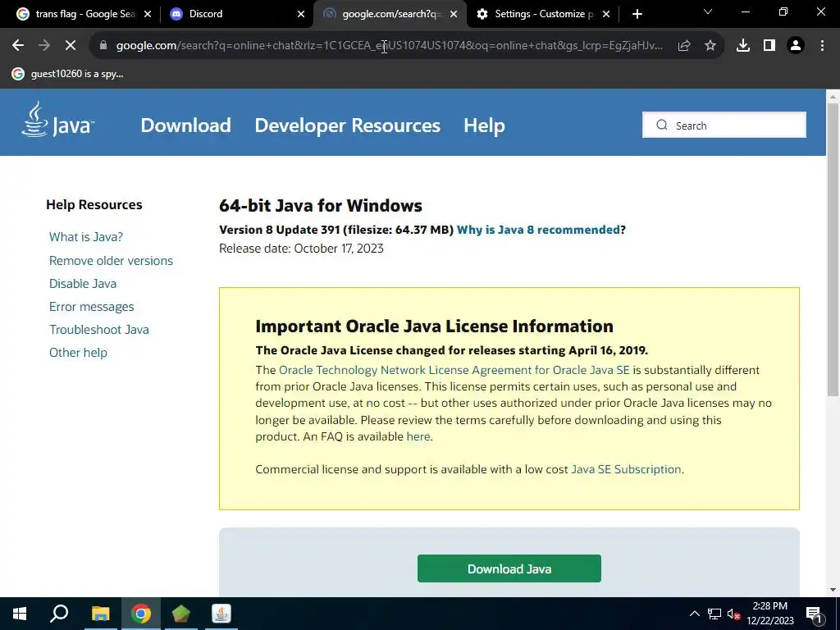Click the network icon in system tray
This screenshot has width=840, height=630.
714,614
